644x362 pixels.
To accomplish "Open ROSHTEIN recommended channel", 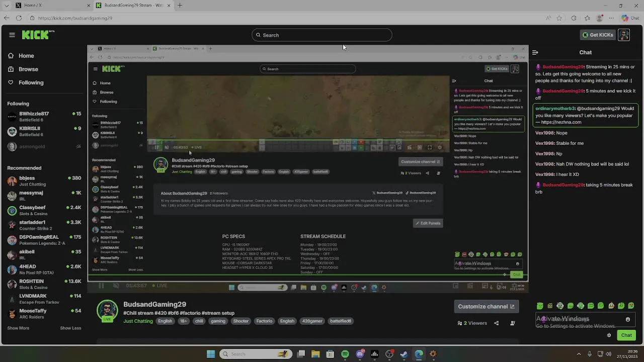I will (x=44, y=284).
